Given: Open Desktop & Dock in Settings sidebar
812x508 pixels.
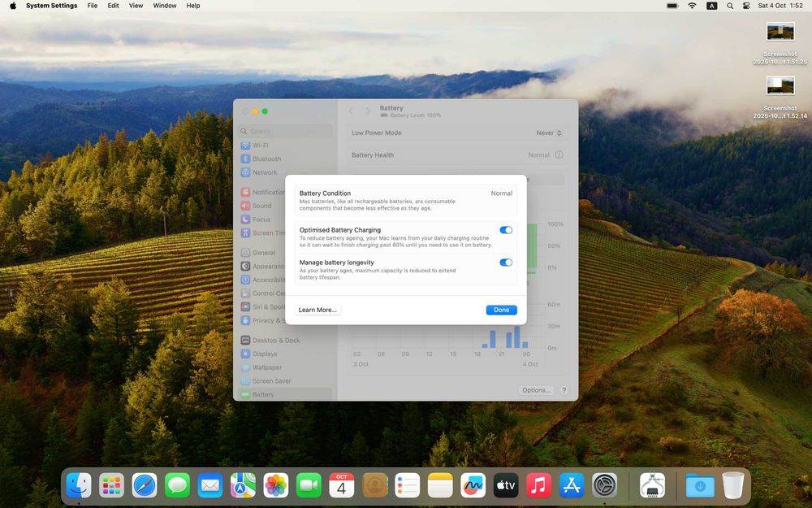Looking at the screenshot, I should point(285,341).
